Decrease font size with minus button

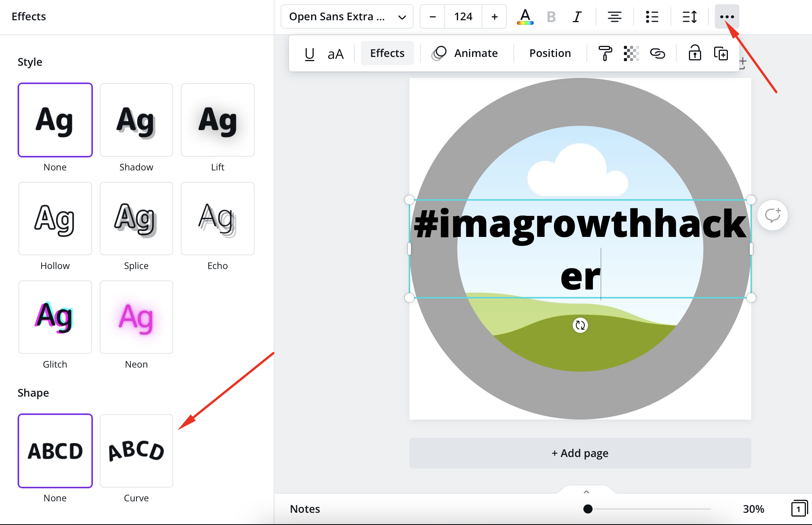click(432, 17)
